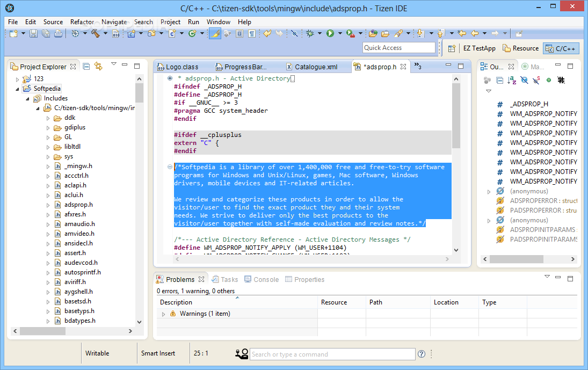Viewport: 588px width, 370px height.
Task: Click the New C Source File icon
Action: click(x=172, y=34)
